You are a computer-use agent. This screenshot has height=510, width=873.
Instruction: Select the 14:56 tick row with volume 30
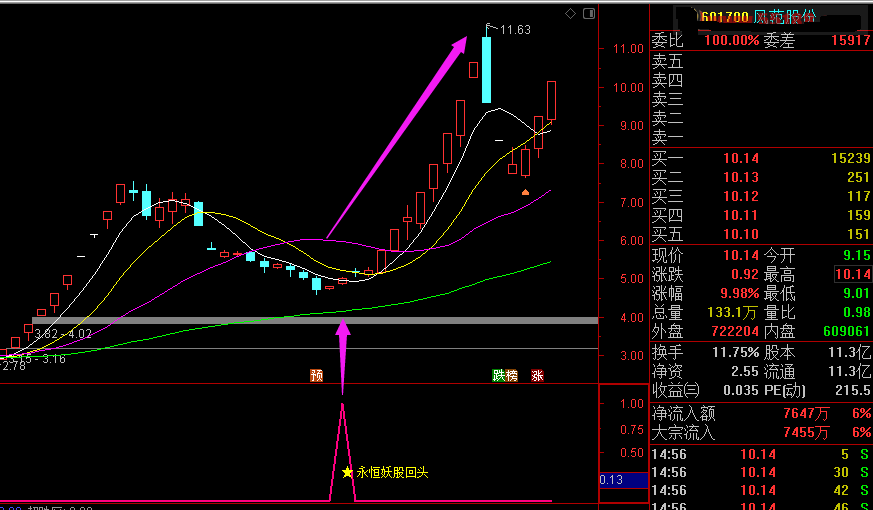click(x=761, y=473)
